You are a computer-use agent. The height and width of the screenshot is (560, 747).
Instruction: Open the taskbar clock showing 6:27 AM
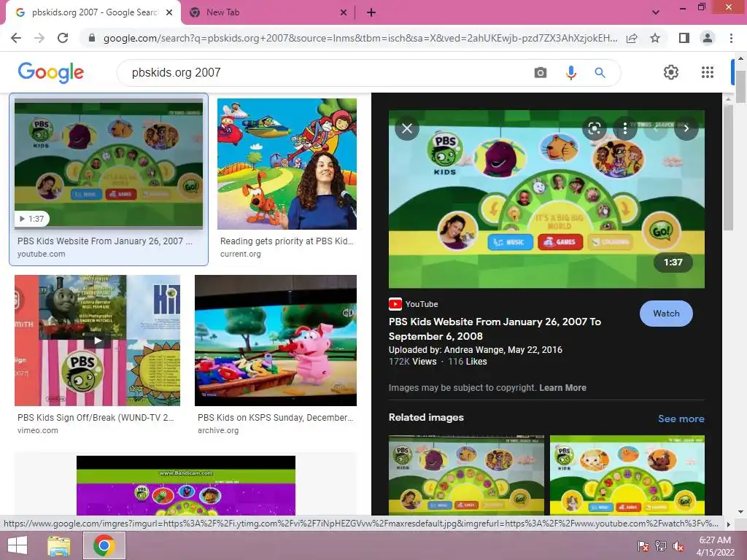(715, 545)
